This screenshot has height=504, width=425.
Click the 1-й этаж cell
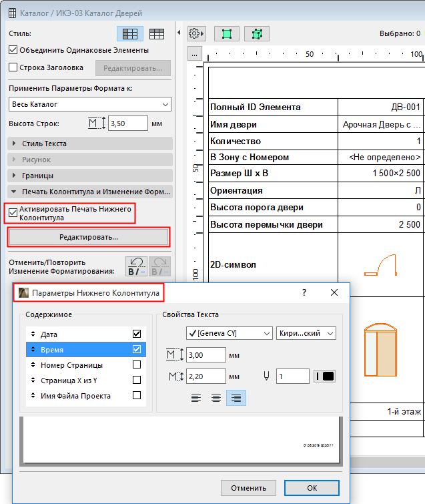[387, 411]
